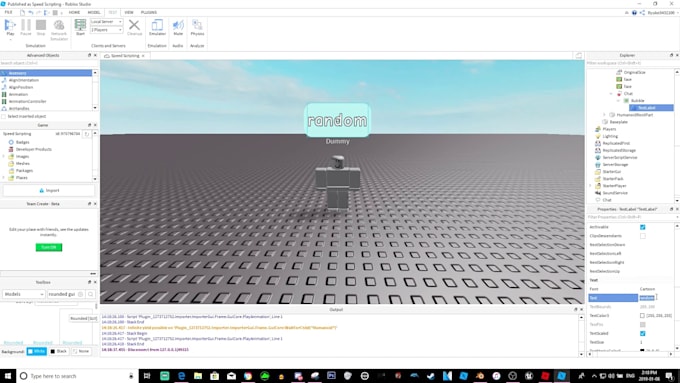Open the Network Simulator tool
This screenshot has width=680, height=383.
tap(59, 29)
